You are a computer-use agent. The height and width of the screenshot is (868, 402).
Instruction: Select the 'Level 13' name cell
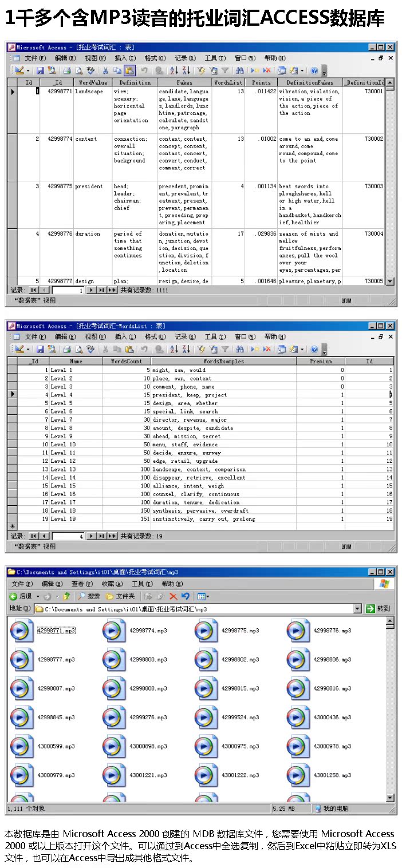[x=76, y=469]
